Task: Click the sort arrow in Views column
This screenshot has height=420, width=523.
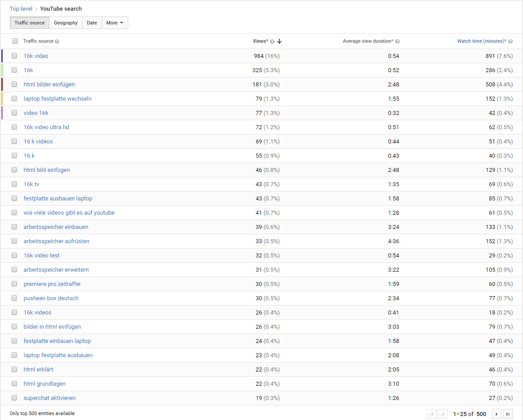Action: pos(279,41)
